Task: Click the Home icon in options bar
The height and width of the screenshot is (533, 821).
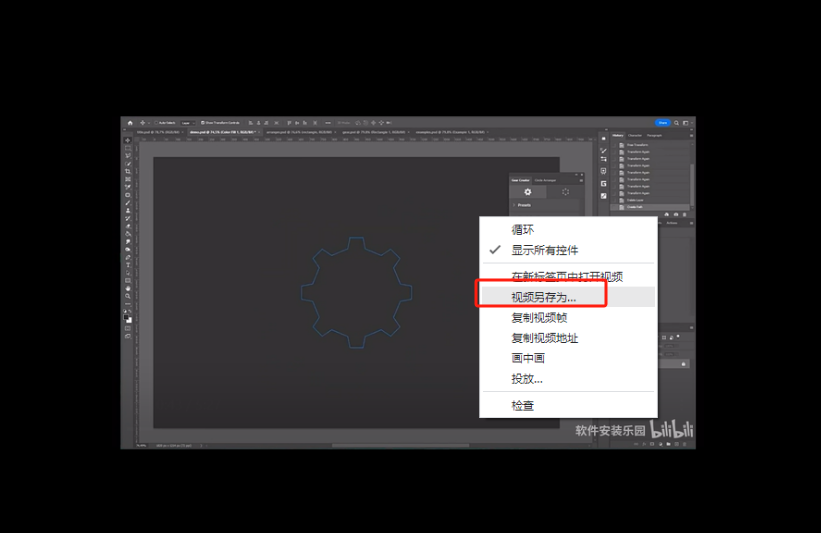Action: (130, 123)
